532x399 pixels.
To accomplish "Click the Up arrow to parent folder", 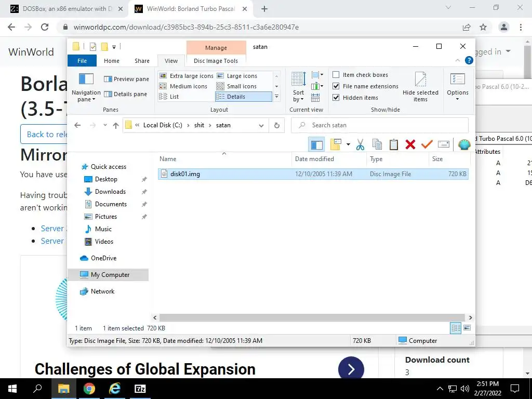I will click(116, 126).
